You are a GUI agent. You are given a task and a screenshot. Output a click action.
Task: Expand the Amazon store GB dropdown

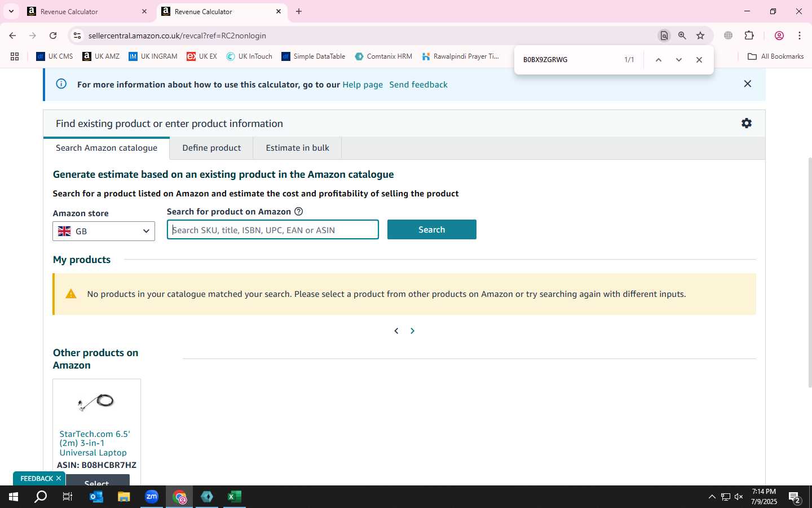(104, 231)
